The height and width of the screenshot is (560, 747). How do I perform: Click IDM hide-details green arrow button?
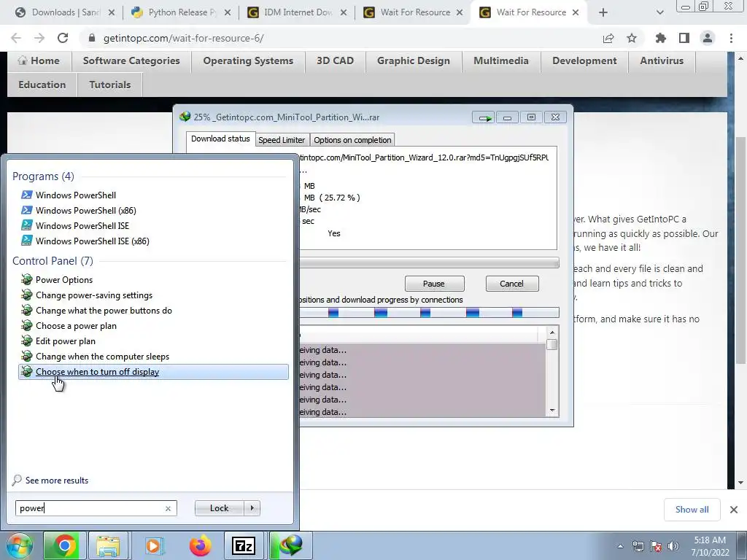pyautogui.click(x=484, y=117)
